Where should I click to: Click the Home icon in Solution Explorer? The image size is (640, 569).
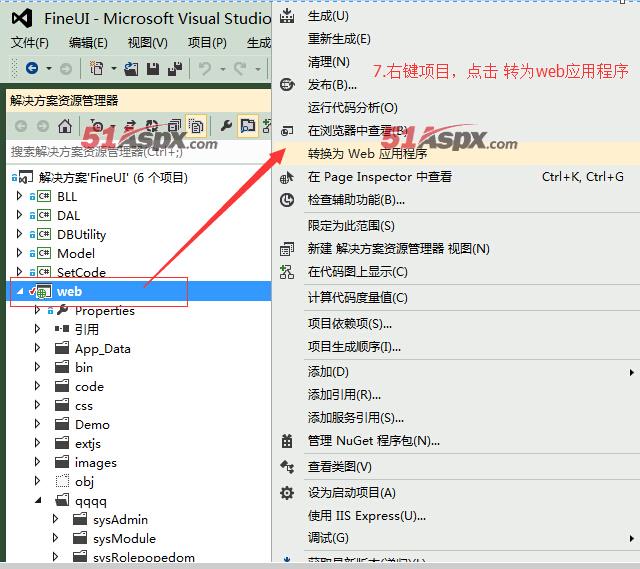click(x=65, y=126)
